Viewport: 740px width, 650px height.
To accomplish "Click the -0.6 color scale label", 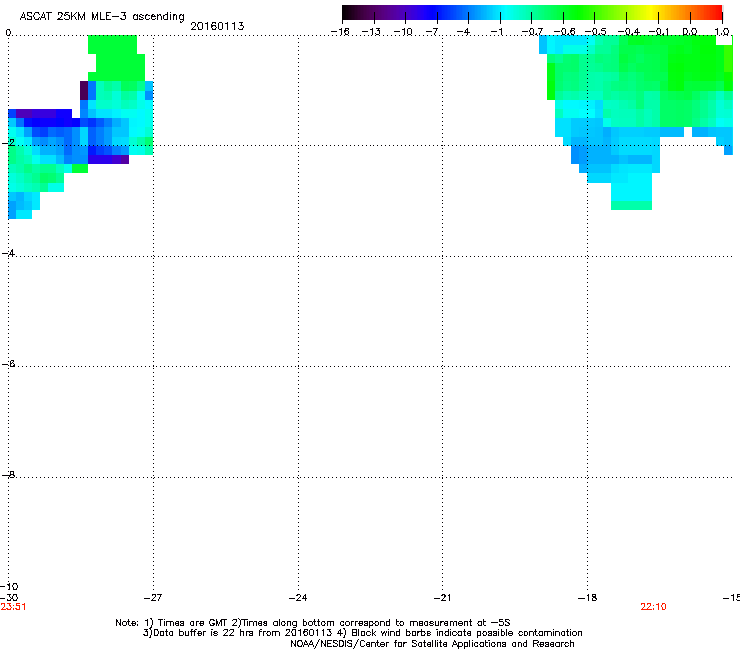I will tap(564, 32).
